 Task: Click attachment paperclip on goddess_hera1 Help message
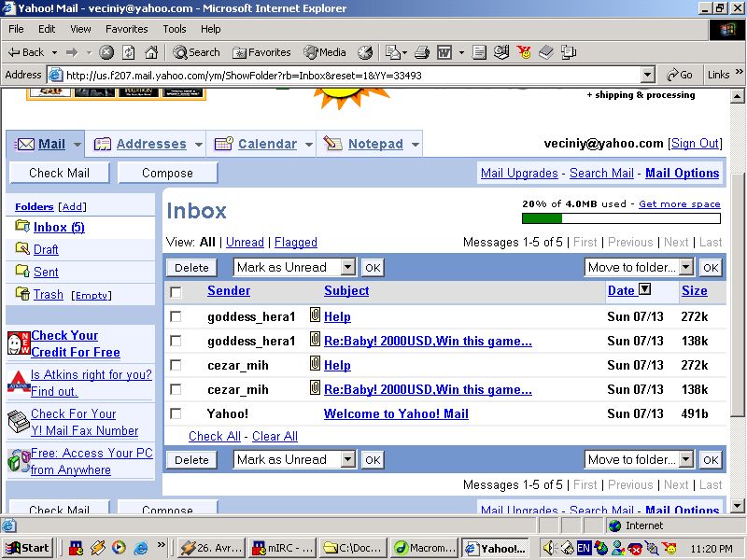(315, 315)
